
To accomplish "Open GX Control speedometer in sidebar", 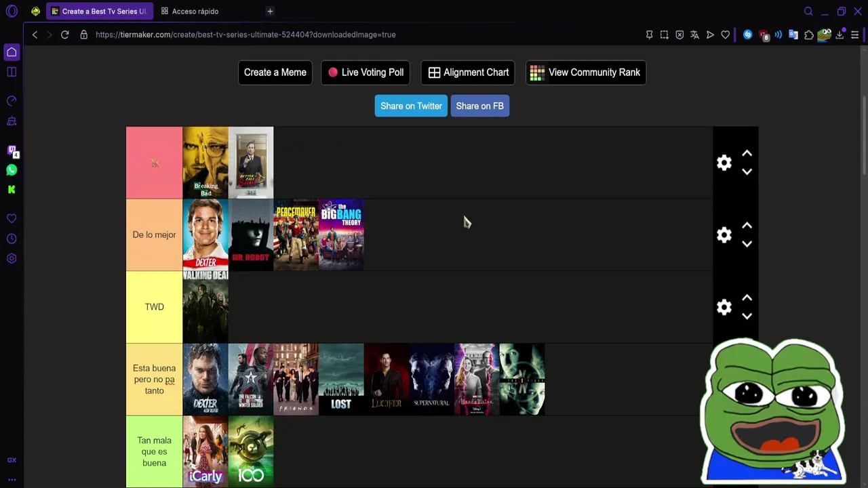I will pyautogui.click(x=12, y=101).
